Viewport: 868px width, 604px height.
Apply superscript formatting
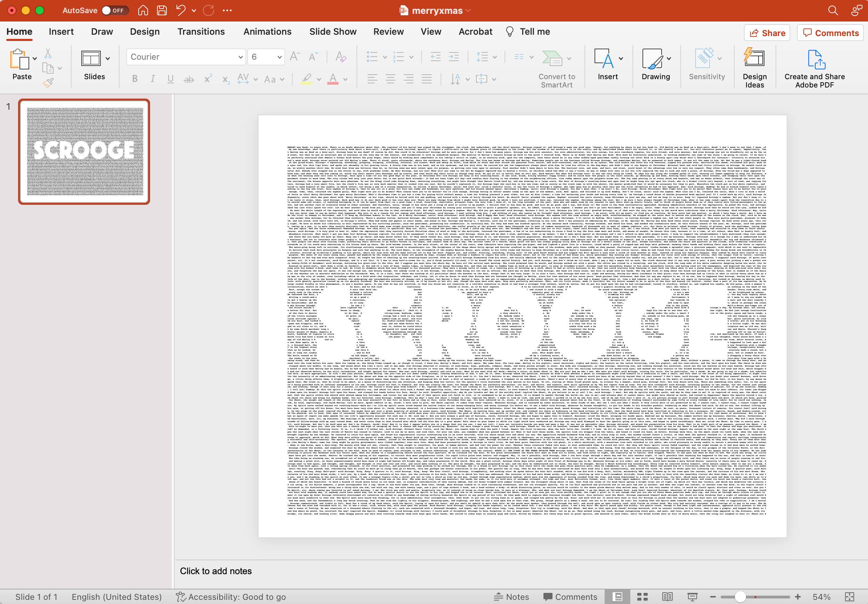[x=207, y=78]
